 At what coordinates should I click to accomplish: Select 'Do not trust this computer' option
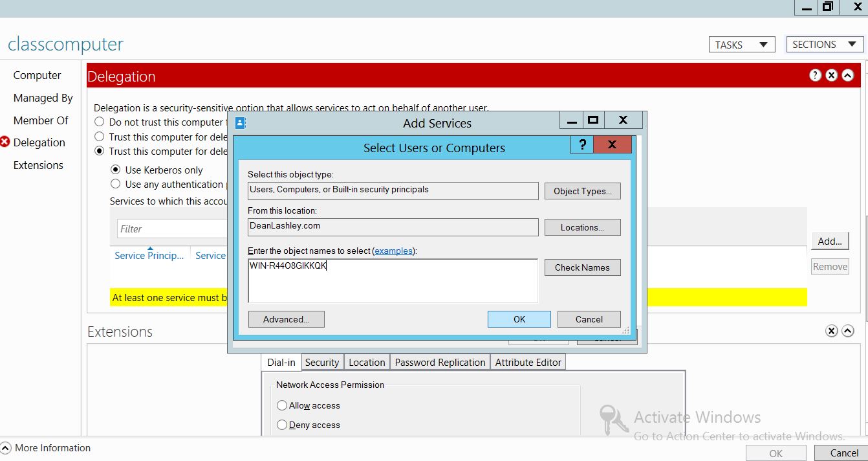click(x=100, y=122)
